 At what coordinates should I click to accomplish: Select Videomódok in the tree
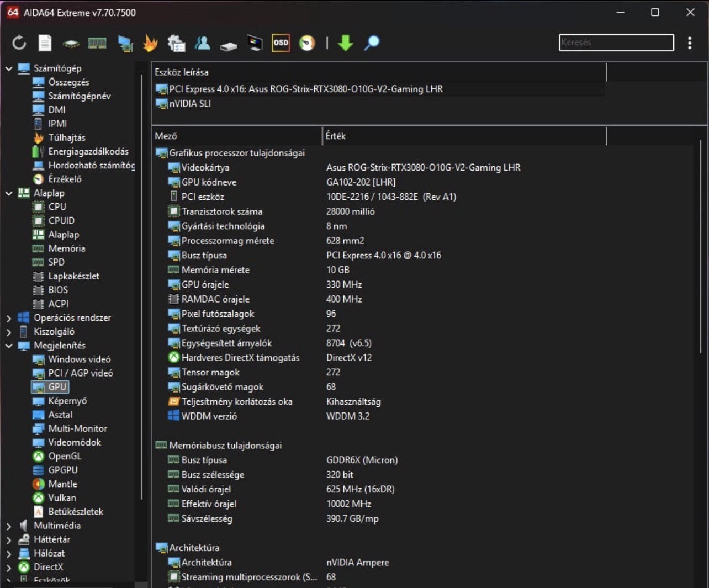pos(75,442)
